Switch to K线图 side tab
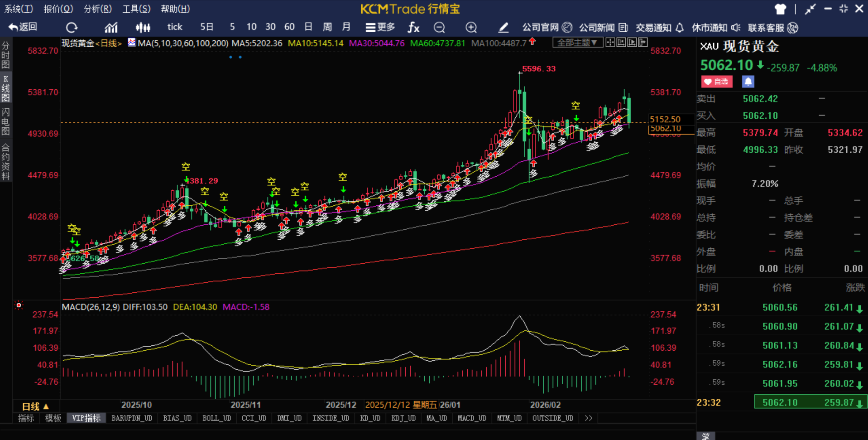The image size is (868, 440). point(6,88)
